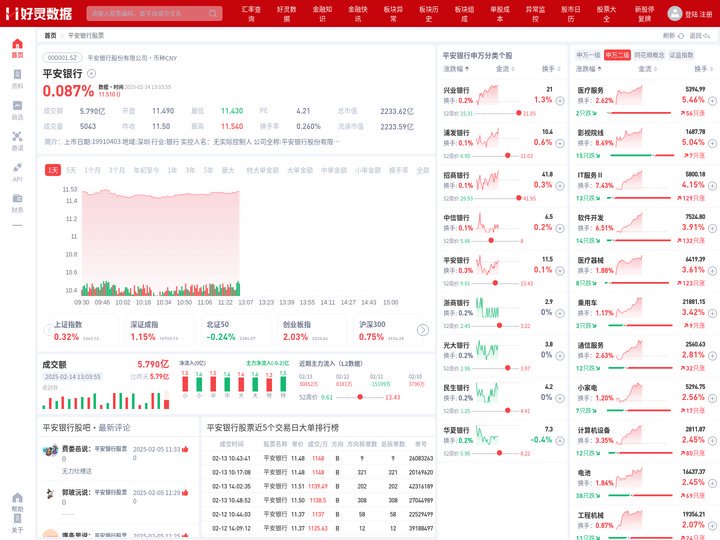Add 中信银行 with its plus icon
Viewport: 720px width, 540px height.
(x=560, y=228)
